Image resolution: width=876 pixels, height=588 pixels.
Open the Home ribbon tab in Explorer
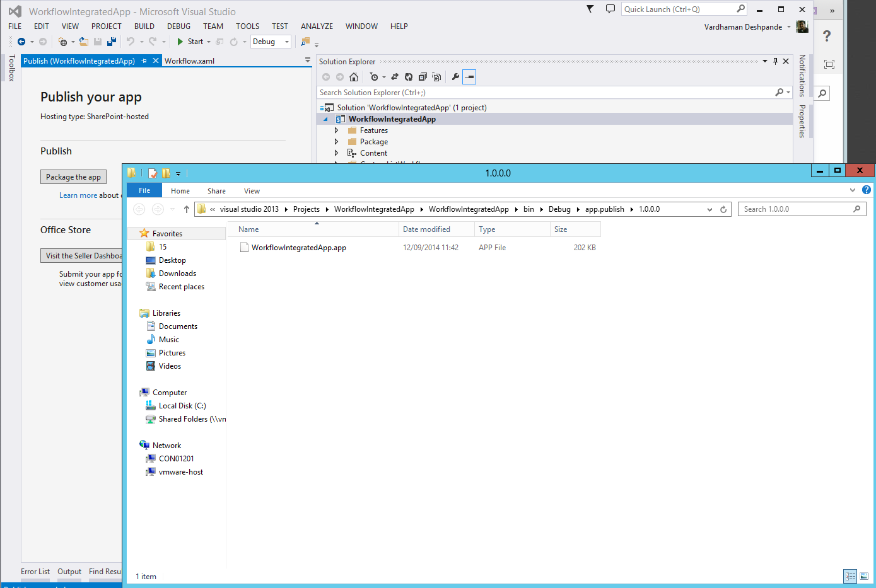pos(180,191)
